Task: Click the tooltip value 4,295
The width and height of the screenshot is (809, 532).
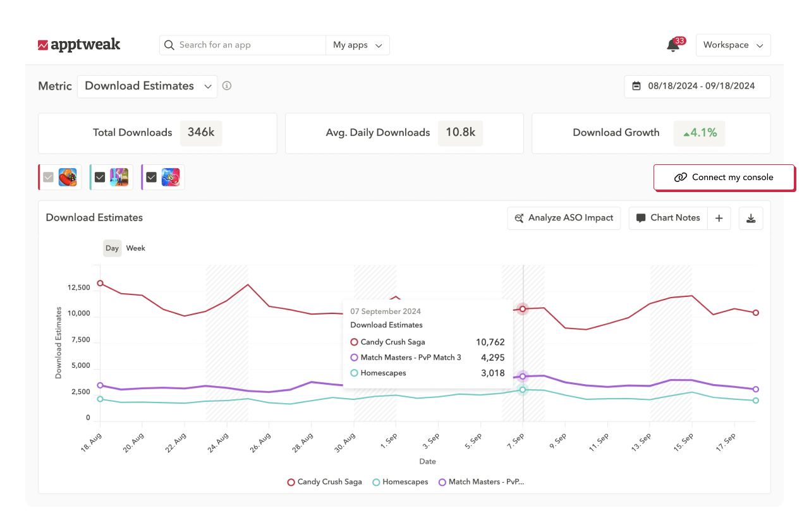Action: [493, 358]
